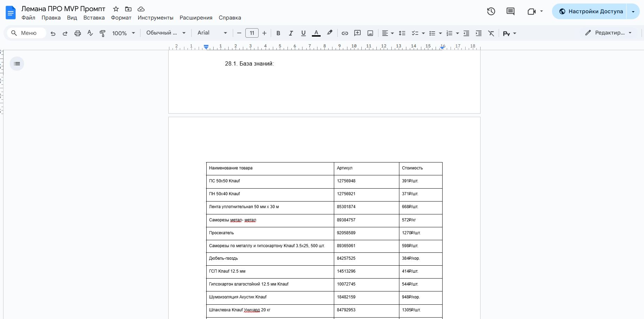Toggle underline formatting

[x=304, y=33]
